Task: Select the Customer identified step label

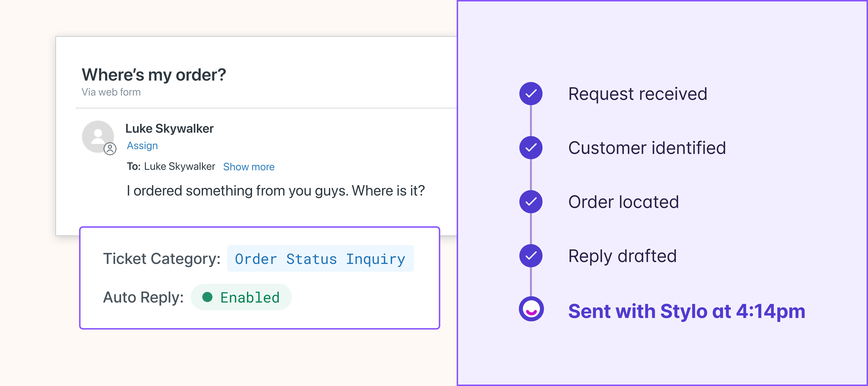Action: 647,148
